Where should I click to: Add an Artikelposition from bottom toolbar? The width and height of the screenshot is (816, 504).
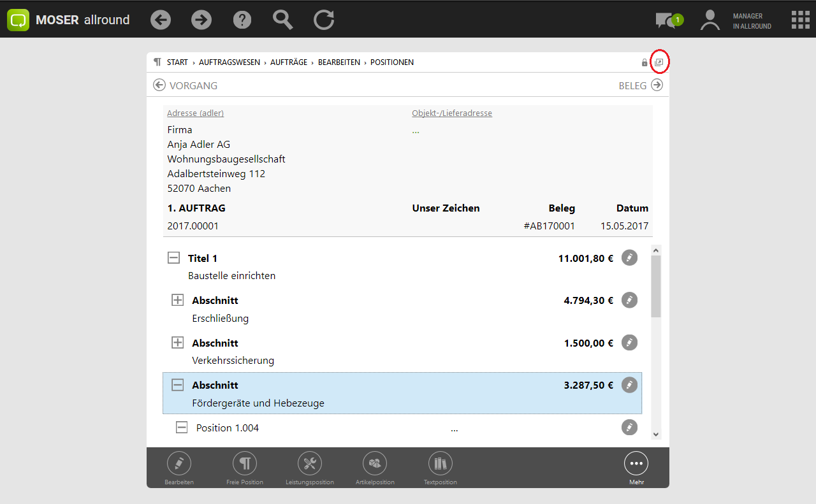pos(375,464)
